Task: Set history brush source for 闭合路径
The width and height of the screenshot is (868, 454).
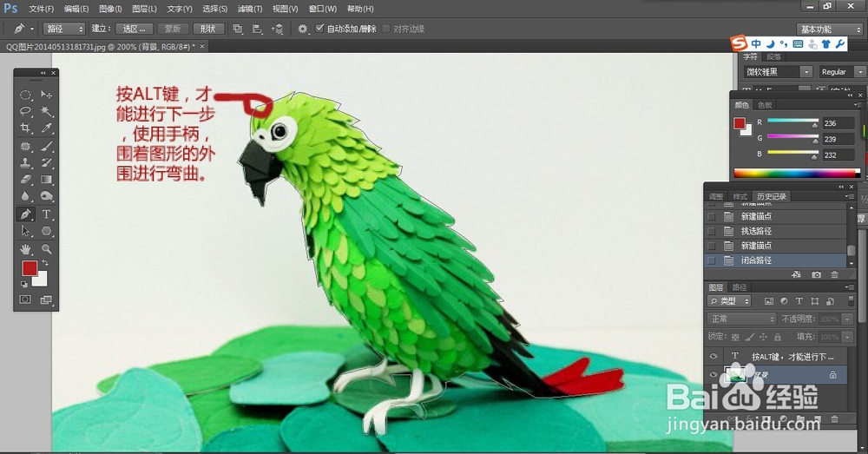Action: 712,260
